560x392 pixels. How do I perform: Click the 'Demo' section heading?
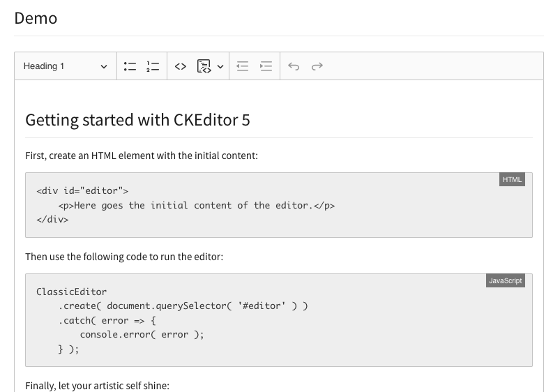pyautogui.click(x=36, y=18)
